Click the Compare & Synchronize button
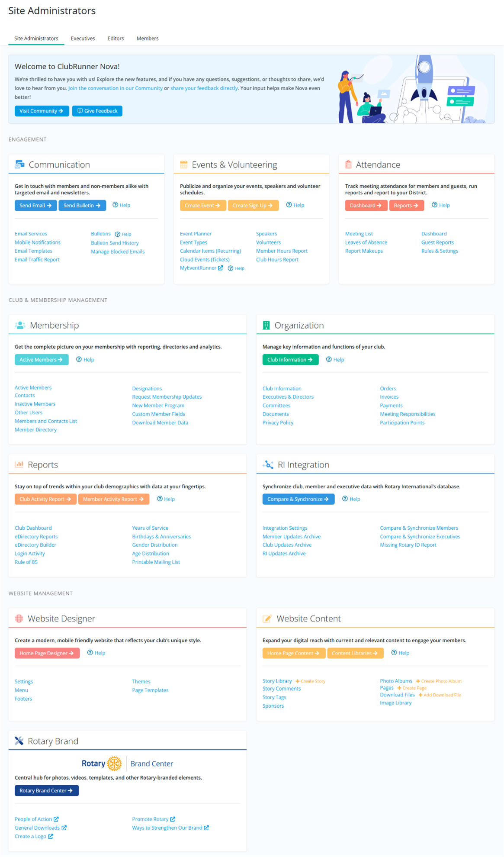504x857 pixels. click(x=298, y=499)
